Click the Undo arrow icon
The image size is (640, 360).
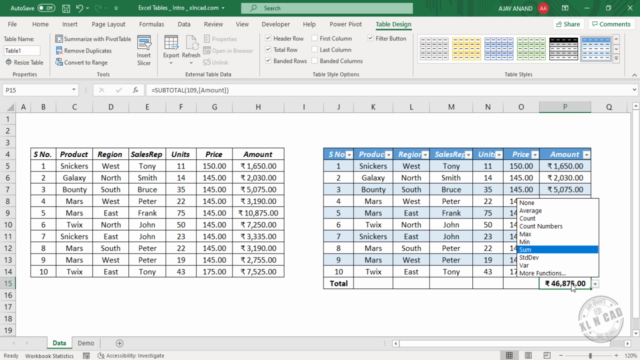[x=80, y=8]
